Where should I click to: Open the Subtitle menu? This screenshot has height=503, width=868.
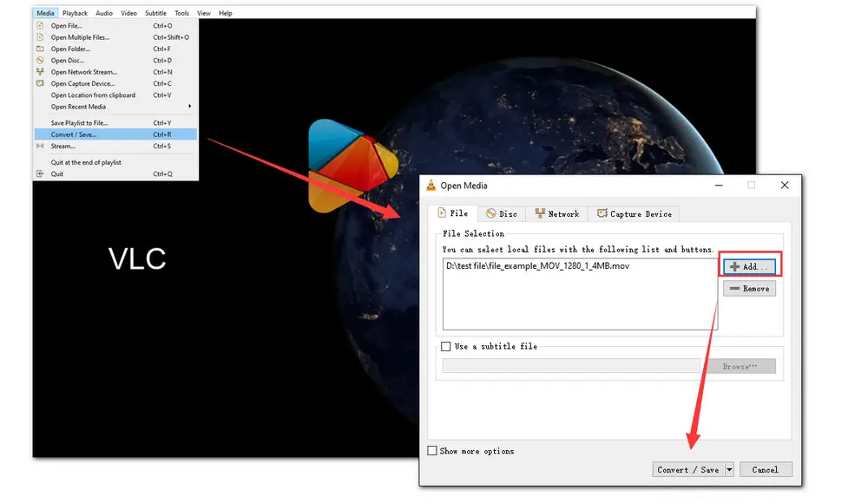coord(155,13)
